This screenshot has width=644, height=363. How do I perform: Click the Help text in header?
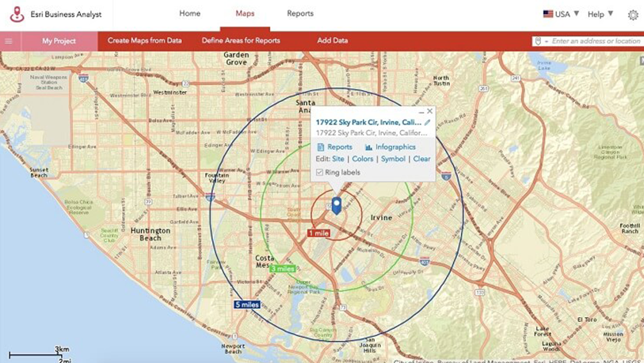click(x=596, y=14)
